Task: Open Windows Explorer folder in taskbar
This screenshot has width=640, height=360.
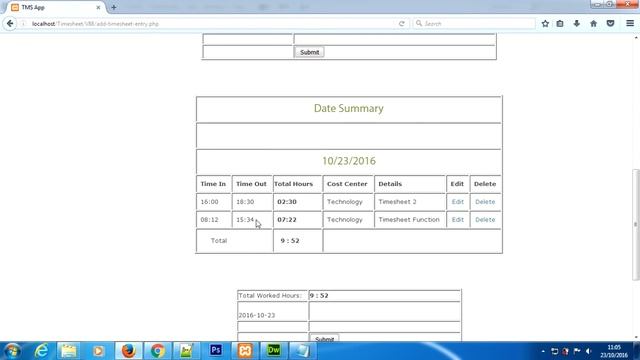Action: [69, 351]
